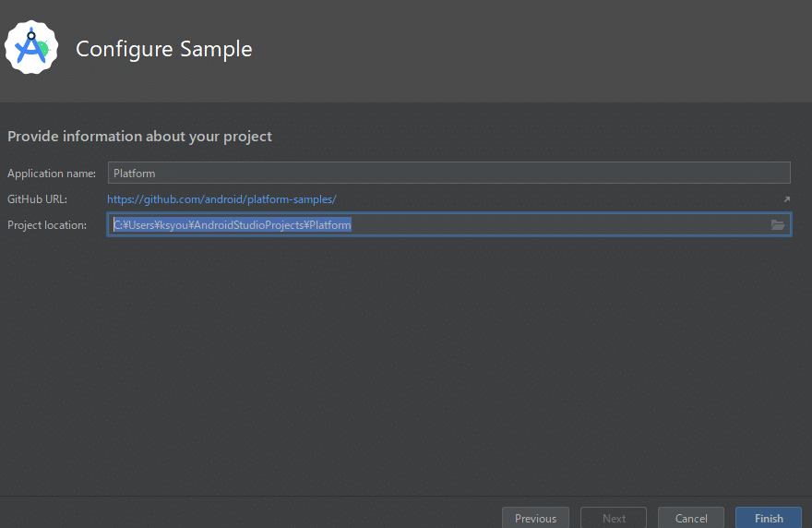Cancel the Configure Sample wizard
The width and height of the screenshot is (812, 528).
[691, 518]
